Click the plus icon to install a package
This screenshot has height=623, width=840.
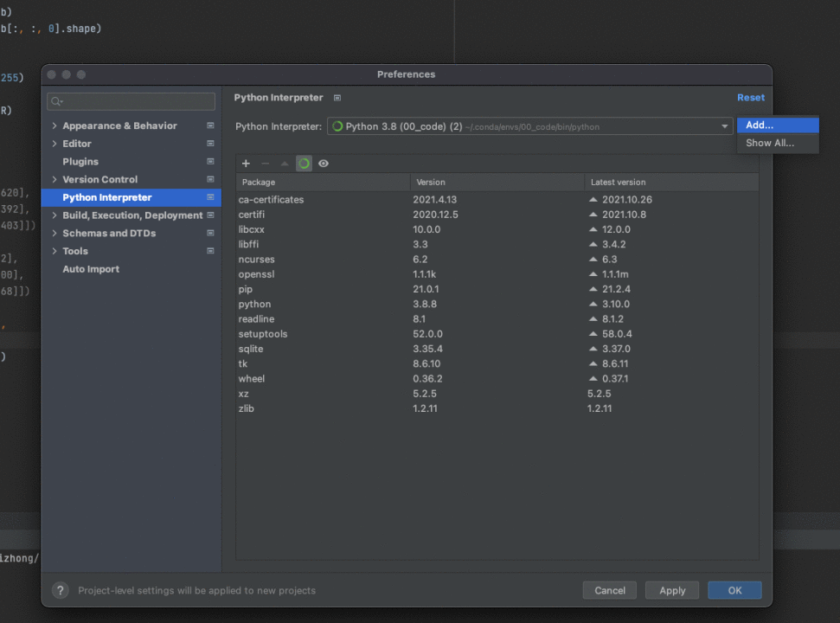click(x=246, y=164)
